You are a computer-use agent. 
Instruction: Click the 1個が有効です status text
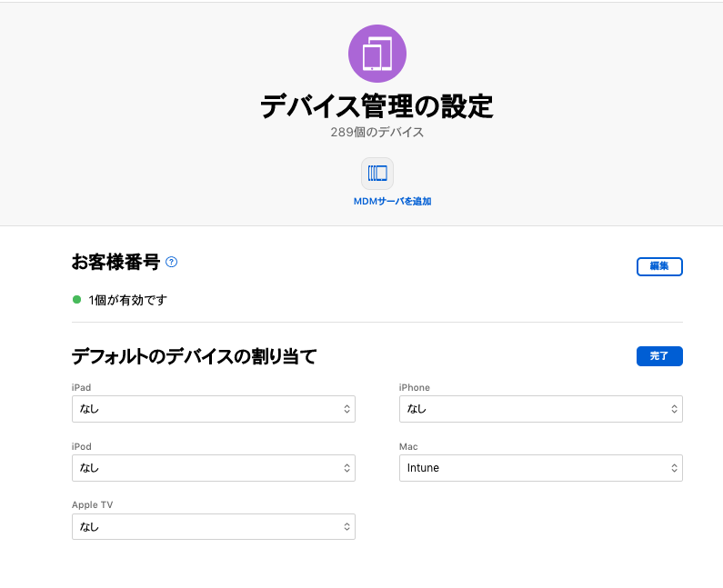tap(127, 300)
